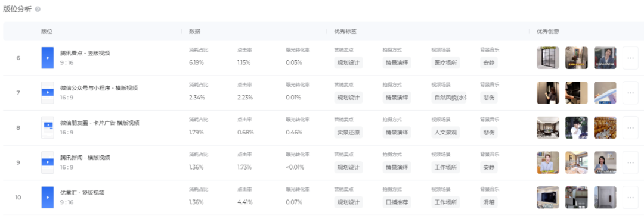This screenshot has height=216, width=644.
Task: Click the card ad icon for 微信朋友圈
Action: [48, 127]
